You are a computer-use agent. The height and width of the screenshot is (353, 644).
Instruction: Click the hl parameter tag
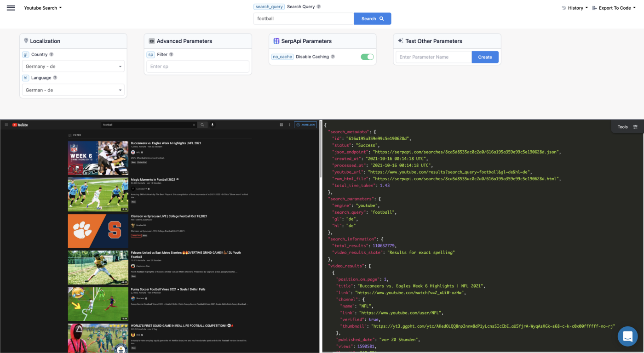pos(26,78)
